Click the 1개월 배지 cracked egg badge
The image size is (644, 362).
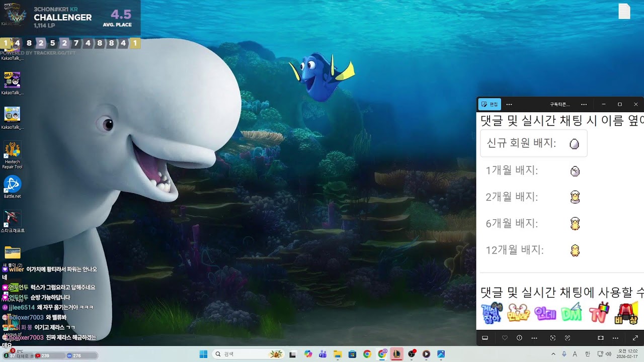[575, 171]
